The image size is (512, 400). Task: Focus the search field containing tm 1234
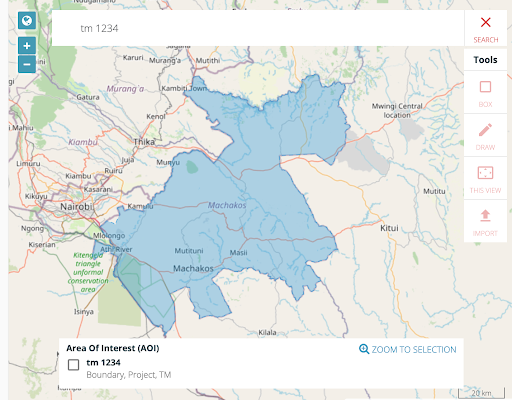click(258, 28)
